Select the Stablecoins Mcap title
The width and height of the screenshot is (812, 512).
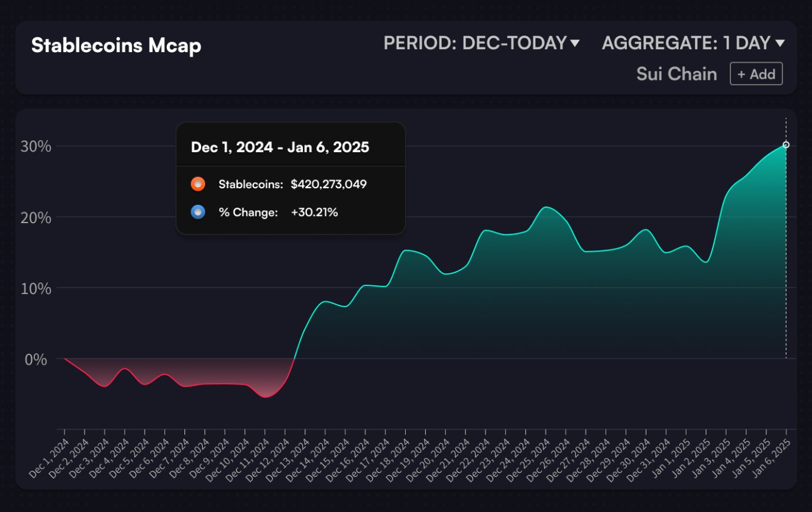click(x=117, y=44)
